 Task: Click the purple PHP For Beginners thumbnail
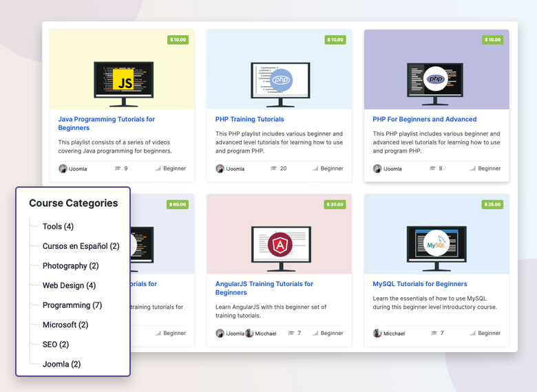click(436, 69)
